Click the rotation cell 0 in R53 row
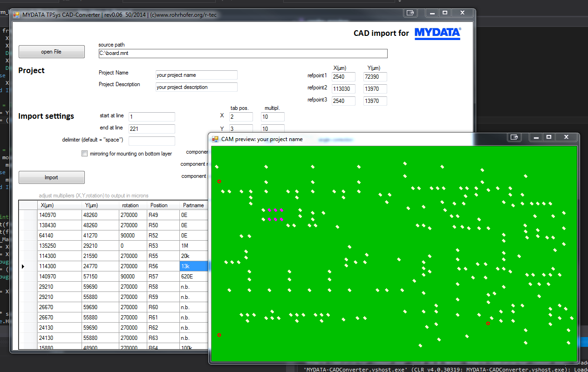This screenshot has height=372, width=588. pos(133,246)
